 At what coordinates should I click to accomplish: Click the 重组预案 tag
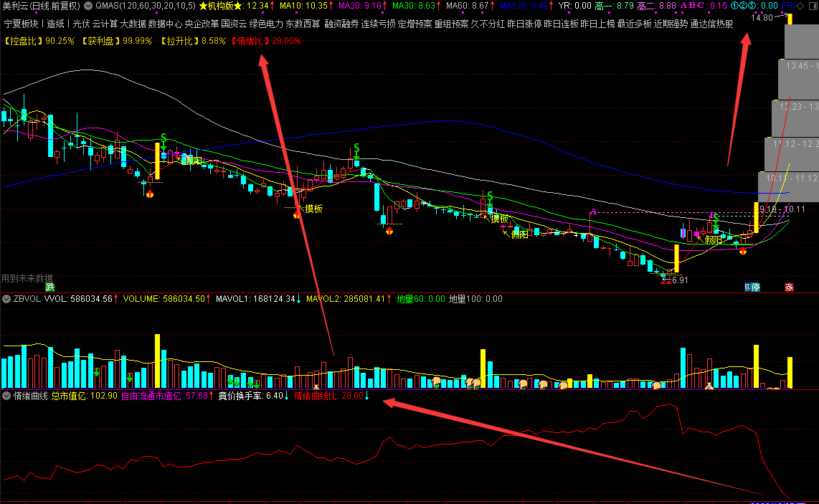coord(451,24)
